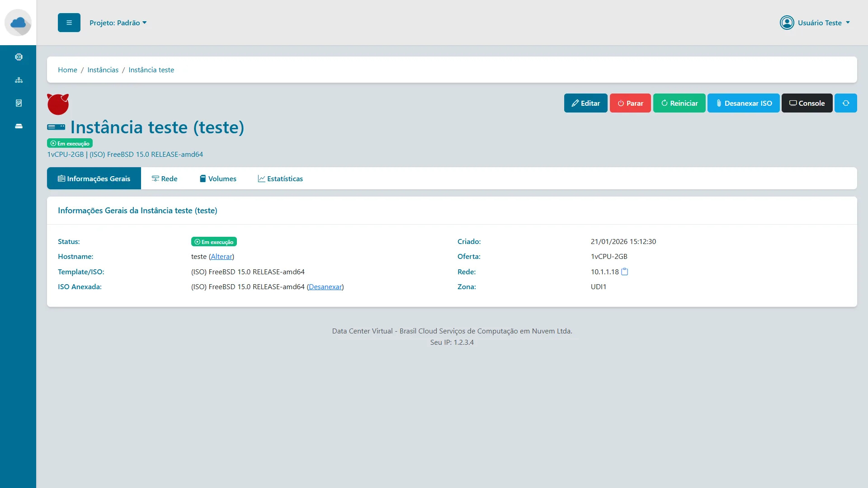The height and width of the screenshot is (488, 868).
Task: Click the user avatar circle icon
Action: tap(787, 23)
